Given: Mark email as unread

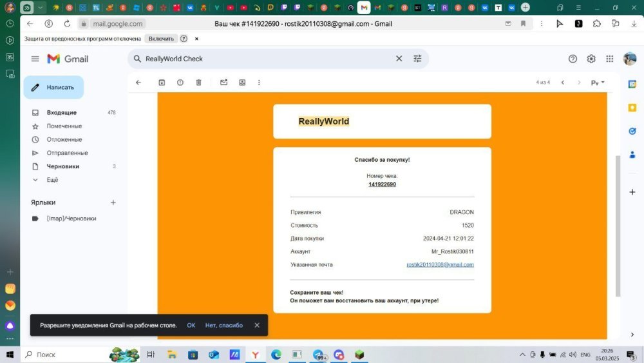Looking at the screenshot, I should (x=224, y=83).
